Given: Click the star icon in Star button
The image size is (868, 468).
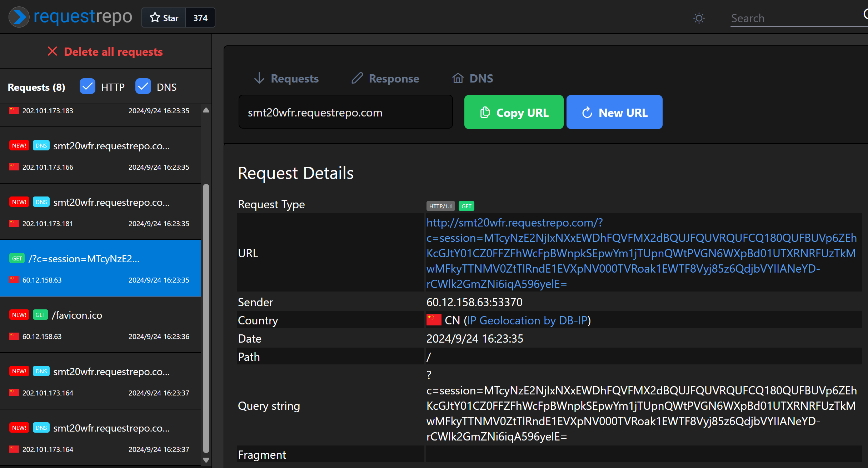Looking at the screenshot, I should 155,18.
